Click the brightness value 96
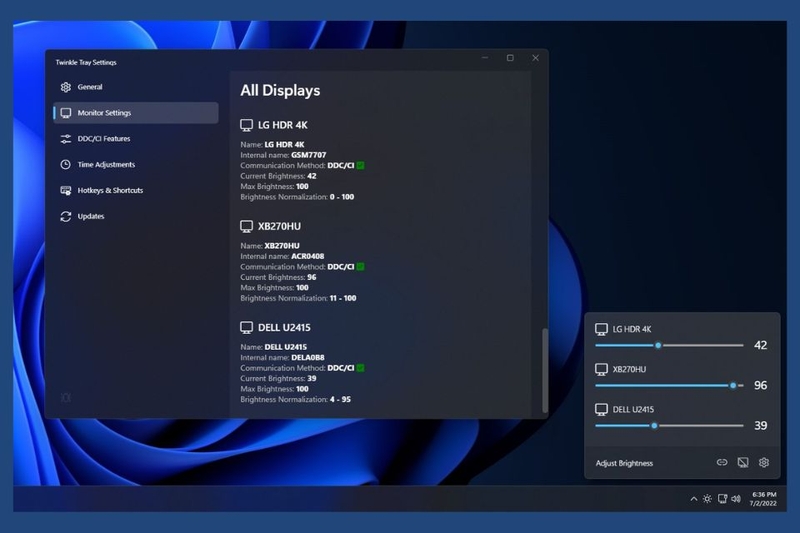This screenshot has height=533, width=800. pyautogui.click(x=760, y=386)
